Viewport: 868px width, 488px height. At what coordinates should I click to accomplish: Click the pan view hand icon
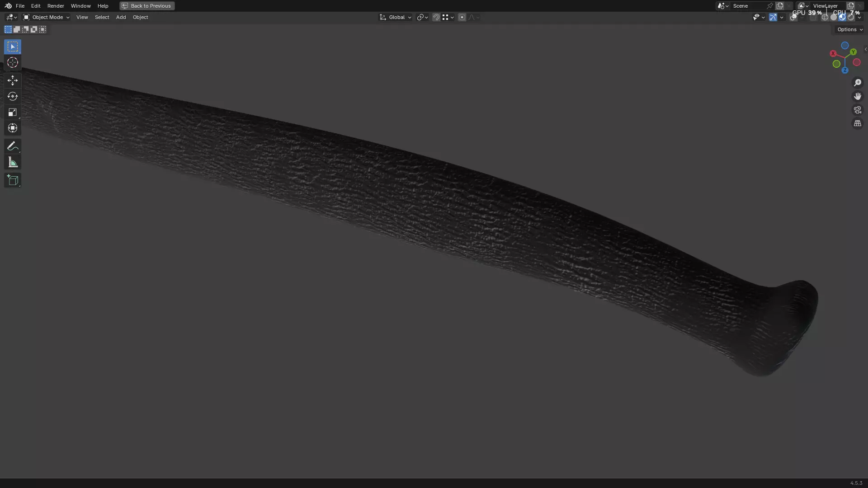coord(858,96)
